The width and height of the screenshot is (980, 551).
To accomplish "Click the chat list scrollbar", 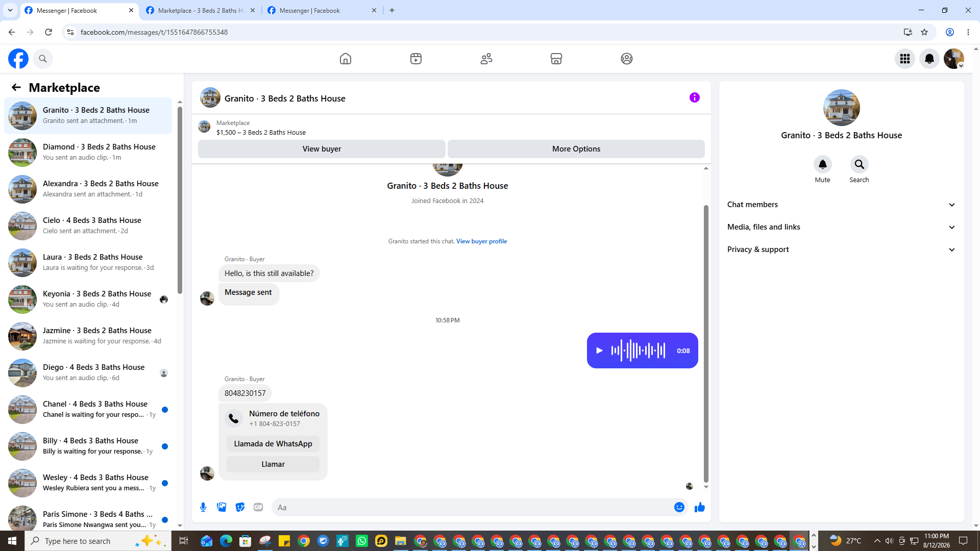I will point(180,200).
